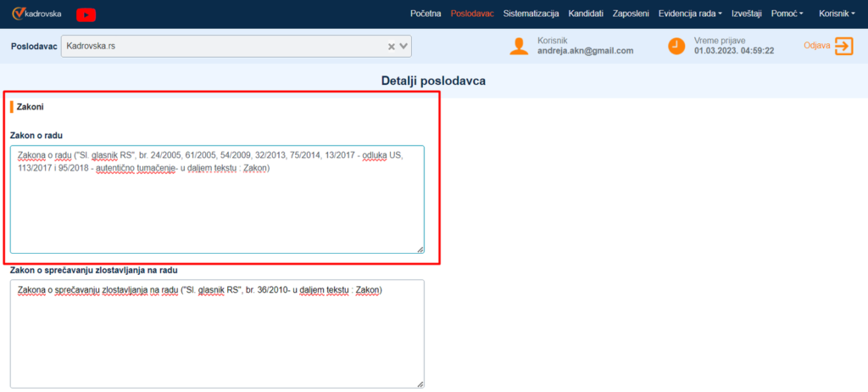Open the YouTube icon link
The image size is (868, 392).
click(x=86, y=14)
